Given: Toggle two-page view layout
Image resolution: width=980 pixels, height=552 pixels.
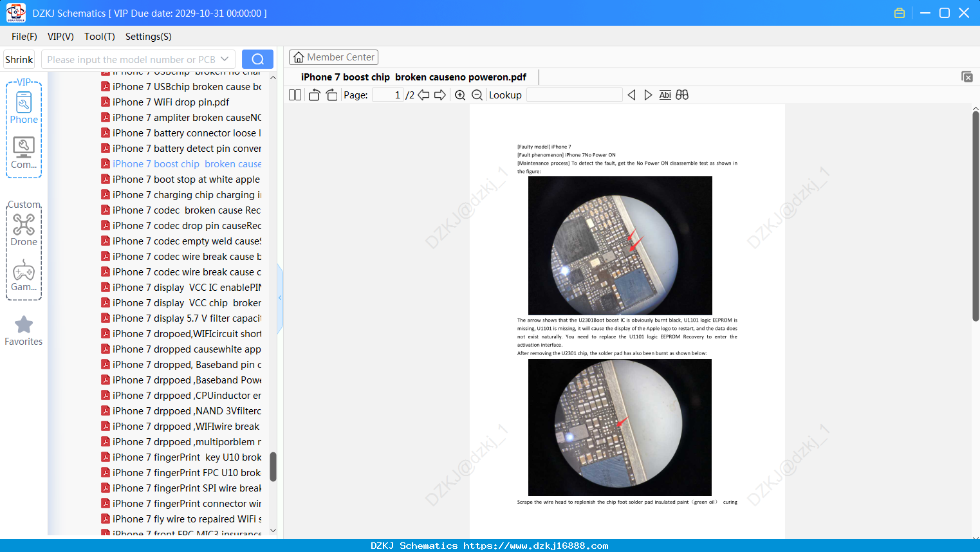Looking at the screenshot, I should [x=295, y=95].
